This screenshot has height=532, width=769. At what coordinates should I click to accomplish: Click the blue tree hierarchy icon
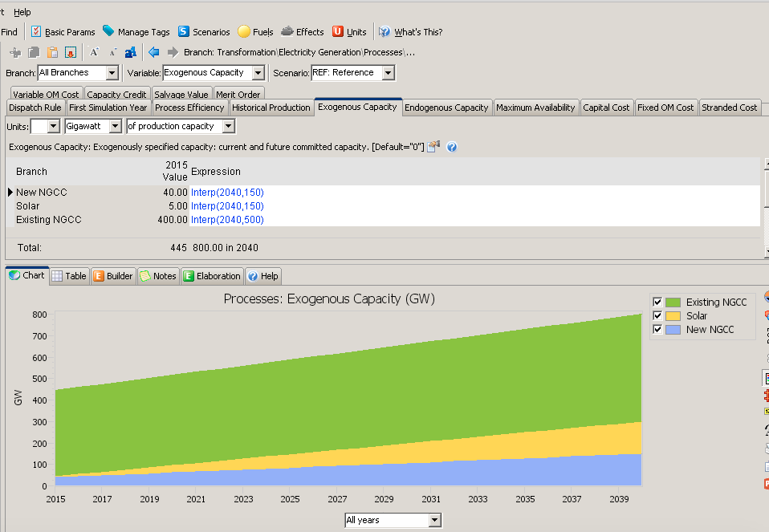[x=131, y=52]
